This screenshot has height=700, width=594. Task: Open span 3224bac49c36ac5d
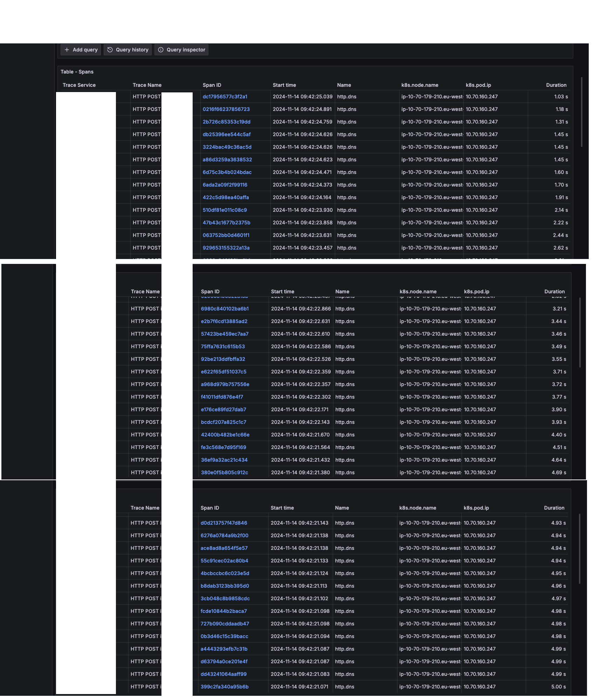pos(227,147)
